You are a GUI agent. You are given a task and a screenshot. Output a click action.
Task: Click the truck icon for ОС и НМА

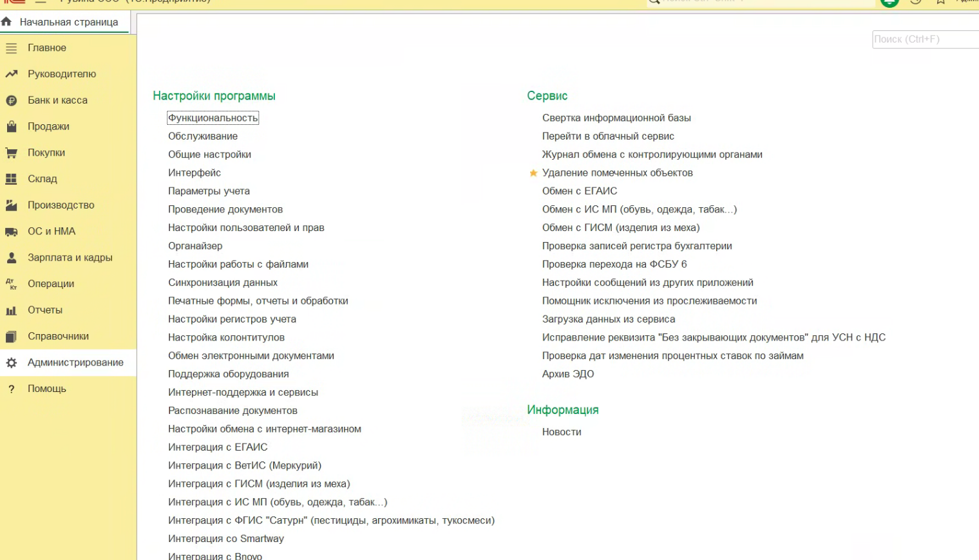11,232
